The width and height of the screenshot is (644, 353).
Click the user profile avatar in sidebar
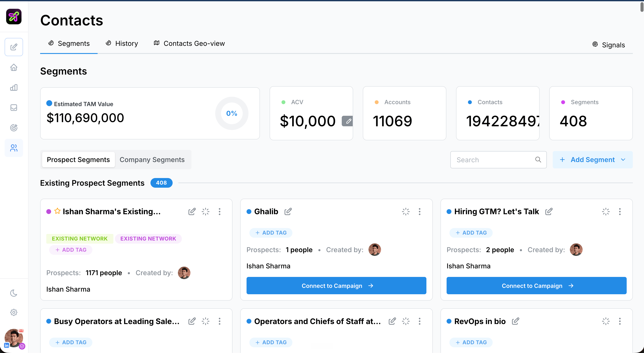point(14,338)
